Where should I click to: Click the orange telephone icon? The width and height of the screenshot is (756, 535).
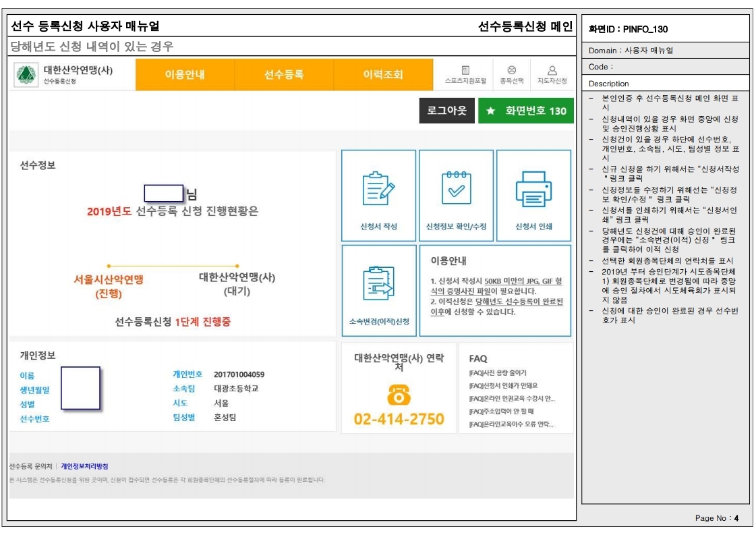(x=399, y=395)
